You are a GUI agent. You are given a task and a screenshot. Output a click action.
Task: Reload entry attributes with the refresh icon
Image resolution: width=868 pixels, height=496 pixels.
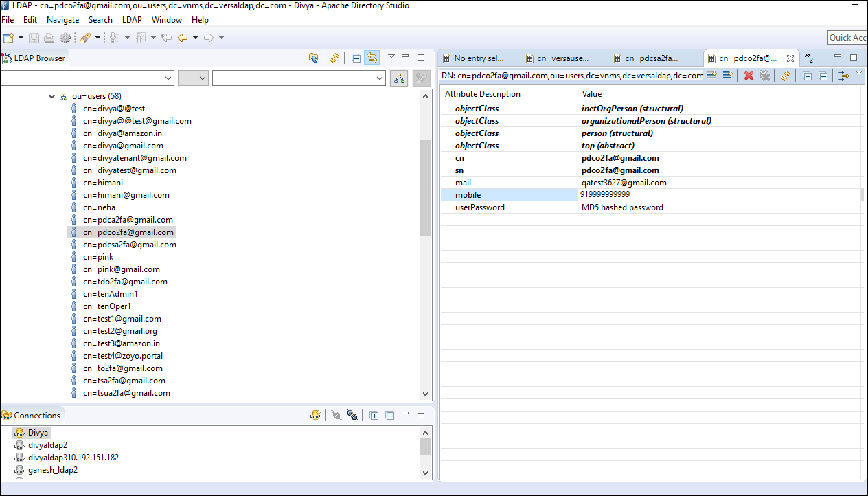coord(786,76)
